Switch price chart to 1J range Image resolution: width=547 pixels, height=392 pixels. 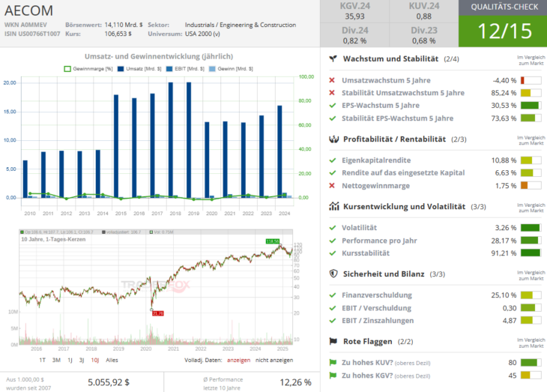[x=70, y=360]
